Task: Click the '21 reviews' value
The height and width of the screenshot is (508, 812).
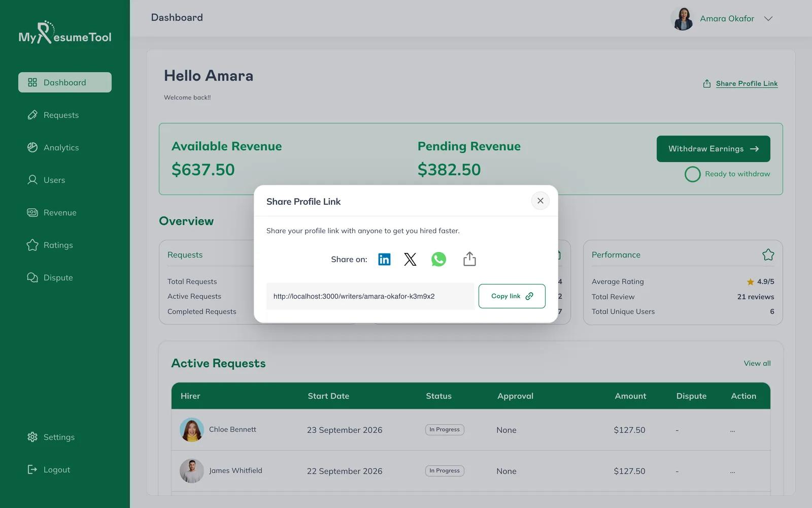Action: (756, 297)
